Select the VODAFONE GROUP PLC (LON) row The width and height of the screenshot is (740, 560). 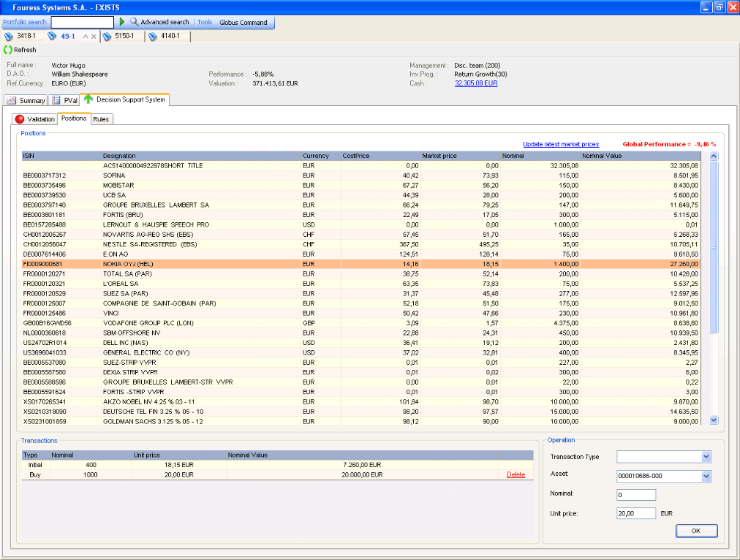361,323
